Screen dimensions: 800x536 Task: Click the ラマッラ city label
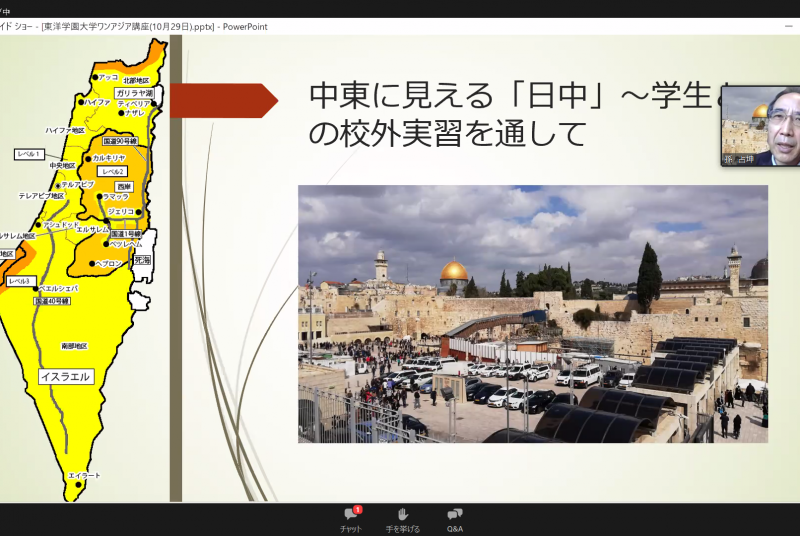pyautogui.click(x=116, y=196)
